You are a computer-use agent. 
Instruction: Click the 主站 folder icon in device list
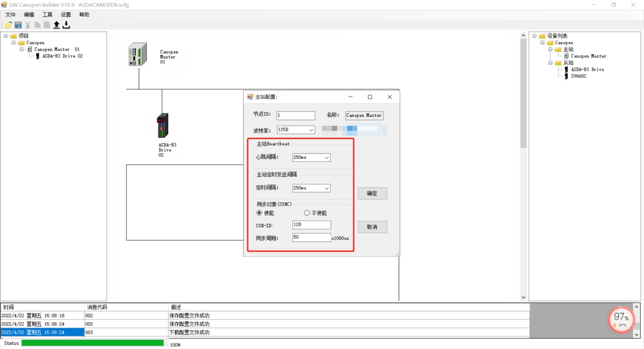point(558,50)
